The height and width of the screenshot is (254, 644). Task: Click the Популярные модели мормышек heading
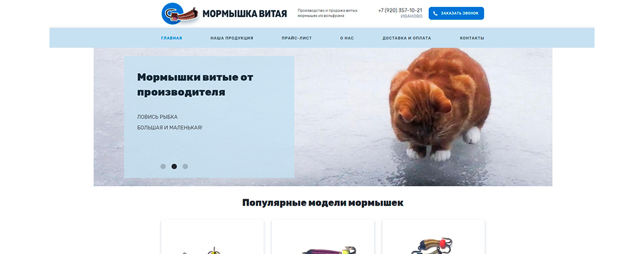tap(323, 203)
